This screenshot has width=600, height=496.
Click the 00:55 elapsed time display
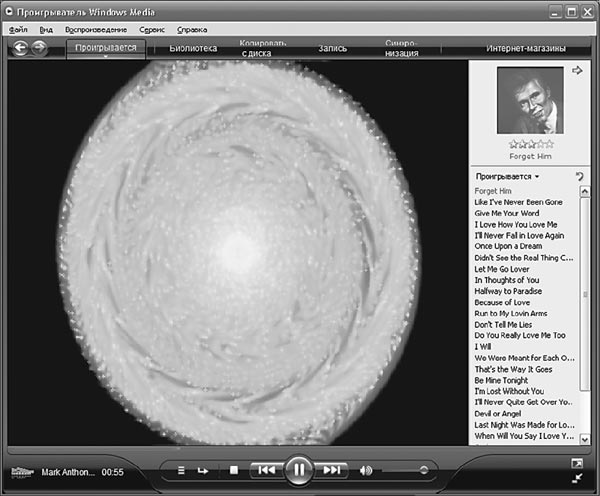112,472
